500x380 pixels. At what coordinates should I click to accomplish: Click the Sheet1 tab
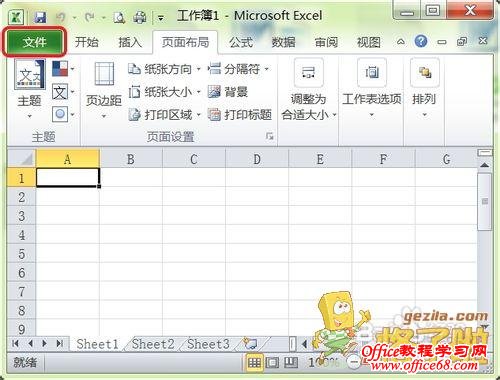[97, 344]
